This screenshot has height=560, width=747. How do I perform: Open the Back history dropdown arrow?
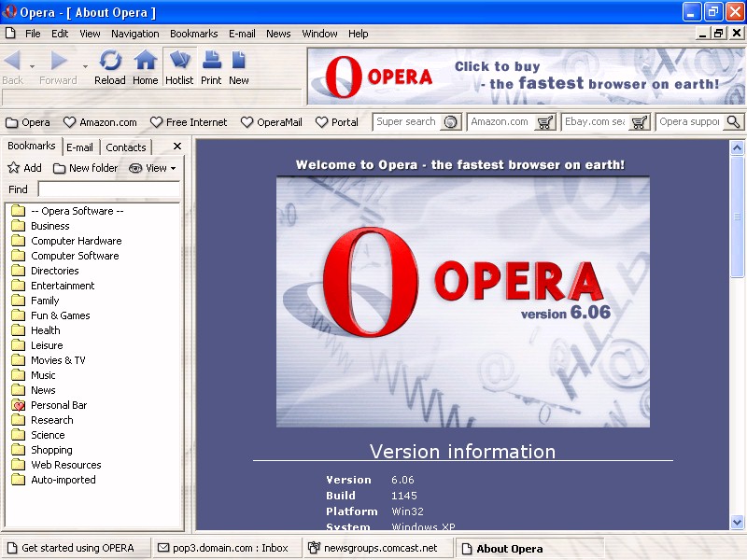coord(32,66)
